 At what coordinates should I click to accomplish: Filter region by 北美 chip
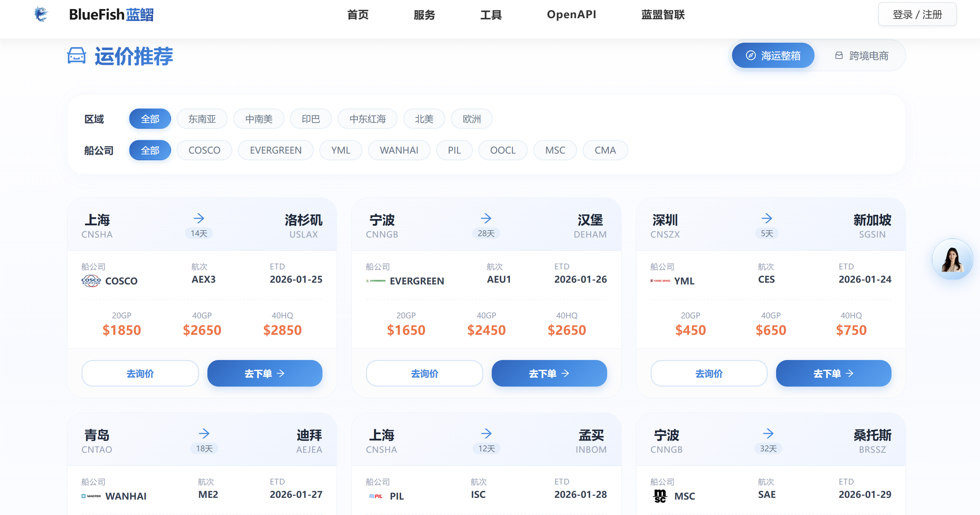point(424,119)
